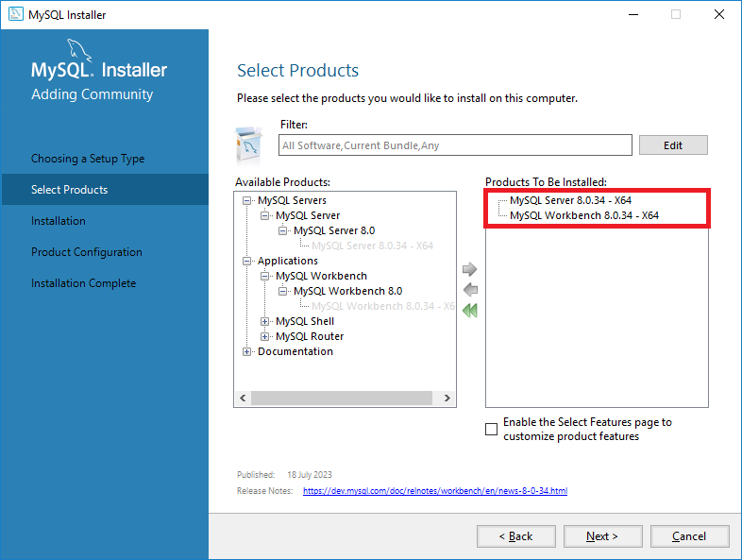This screenshot has width=742, height=560.
Task: Select greyed MySQL Workbench 8.0.34 available item
Action: click(x=383, y=306)
